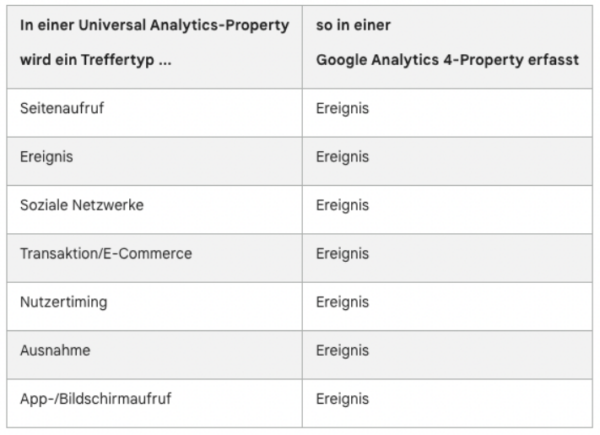Click Ereignis next to Seitenaufruf
This screenshot has height=435, width=600.
[x=342, y=109]
